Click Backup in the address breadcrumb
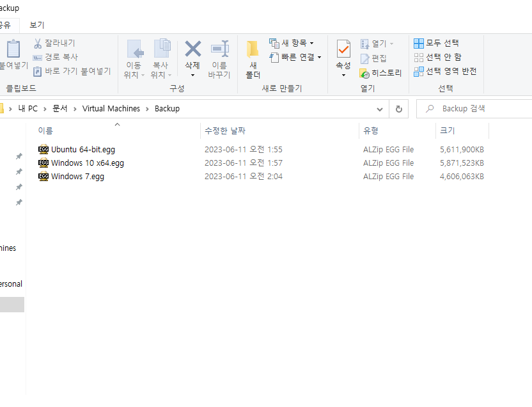Viewport: 532px width, 407px height. click(x=168, y=109)
